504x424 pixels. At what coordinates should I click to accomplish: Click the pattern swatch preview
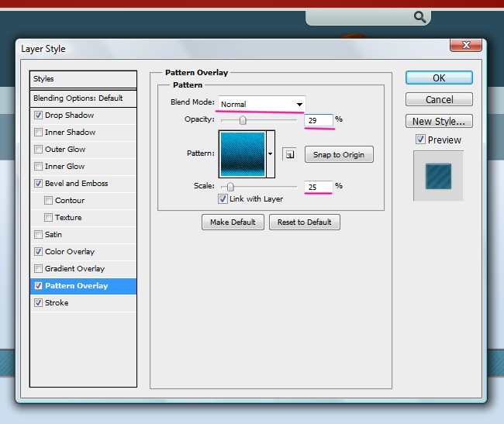coord(243,154)
